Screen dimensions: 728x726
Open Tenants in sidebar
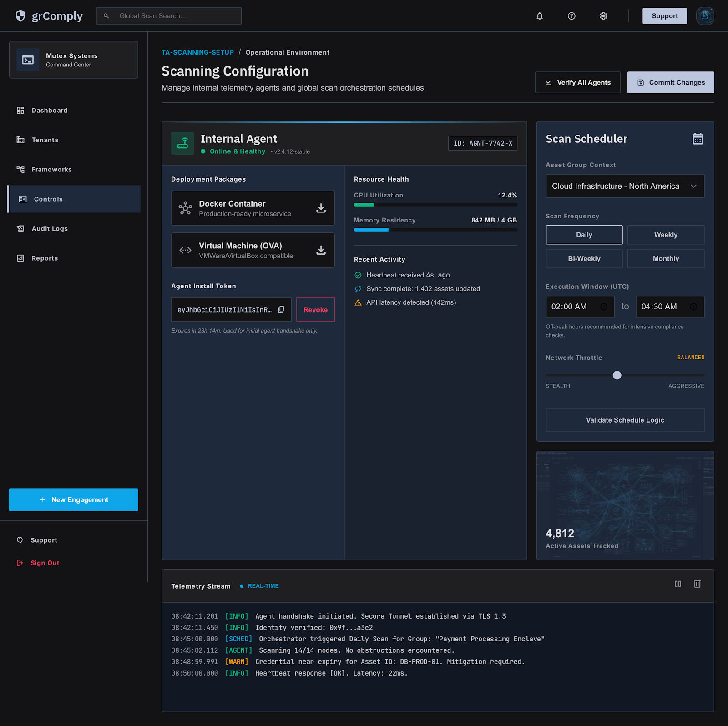74,140
